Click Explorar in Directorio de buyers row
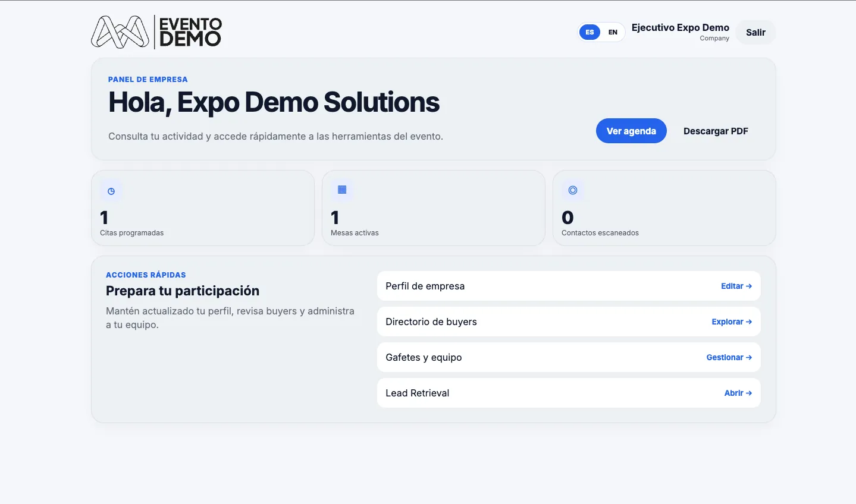The width and height of the screenshot is (856, 504). tap(732, 322)
